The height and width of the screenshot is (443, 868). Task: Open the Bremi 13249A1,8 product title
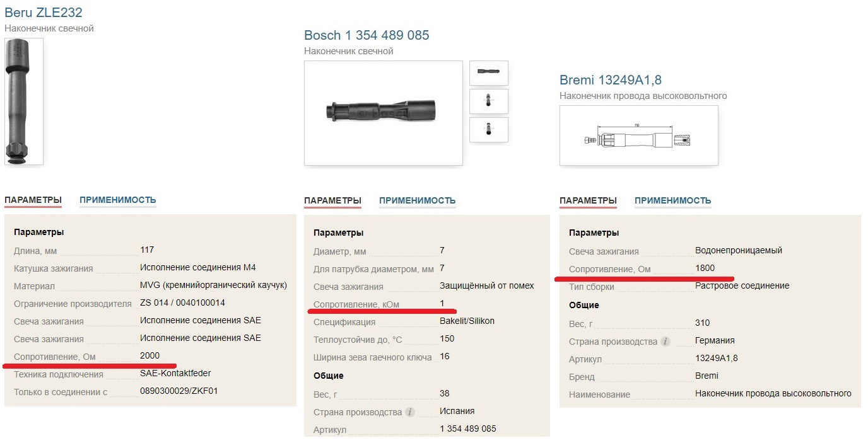(611, 80)
